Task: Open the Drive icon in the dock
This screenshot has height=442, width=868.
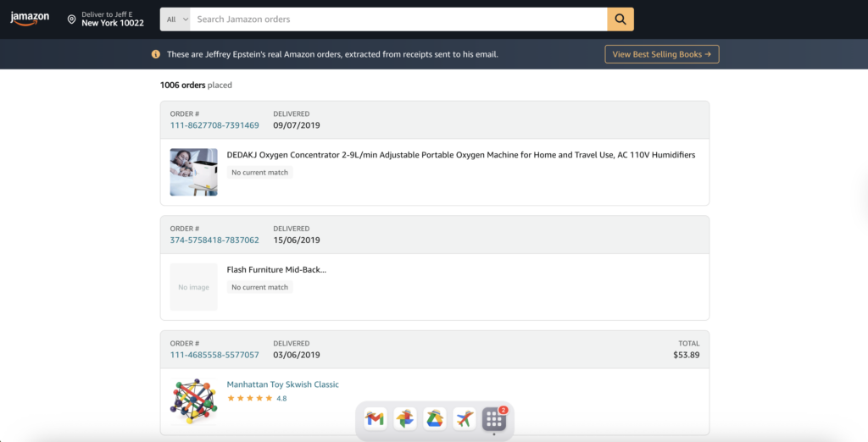Action: coord(435,418)
